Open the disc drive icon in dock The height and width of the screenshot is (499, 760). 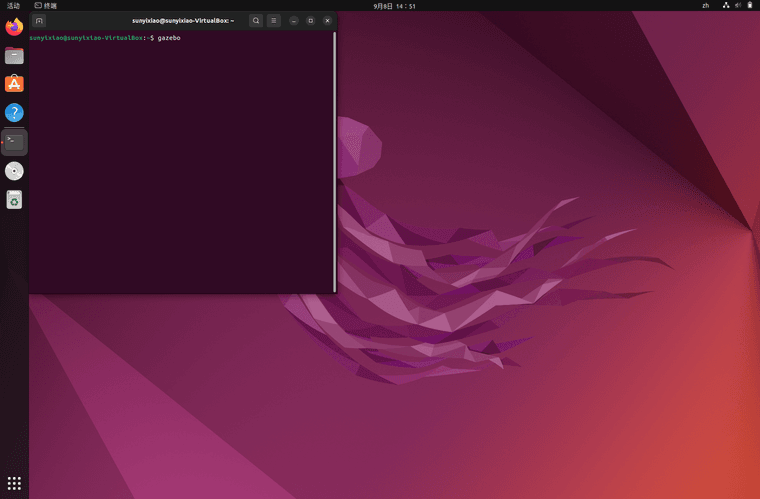14,171
